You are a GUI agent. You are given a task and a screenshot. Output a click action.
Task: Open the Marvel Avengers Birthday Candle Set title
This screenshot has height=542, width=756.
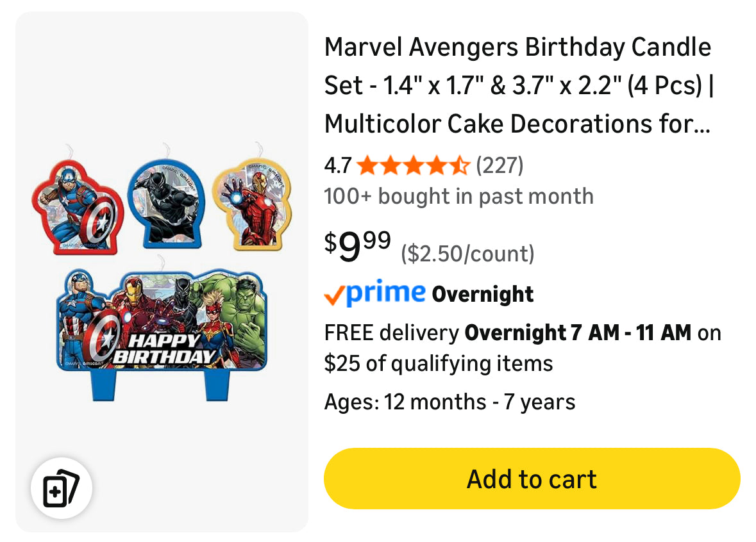tap(518, 85)
